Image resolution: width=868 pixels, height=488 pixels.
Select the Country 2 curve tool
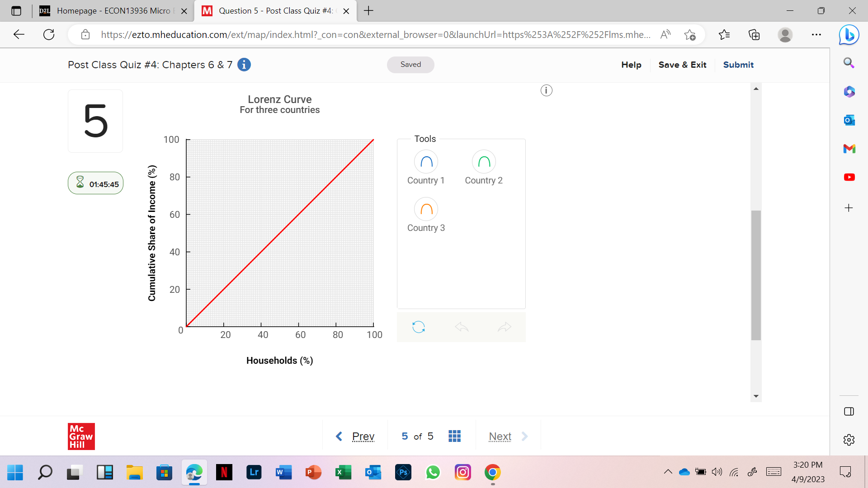click(483, 161)
